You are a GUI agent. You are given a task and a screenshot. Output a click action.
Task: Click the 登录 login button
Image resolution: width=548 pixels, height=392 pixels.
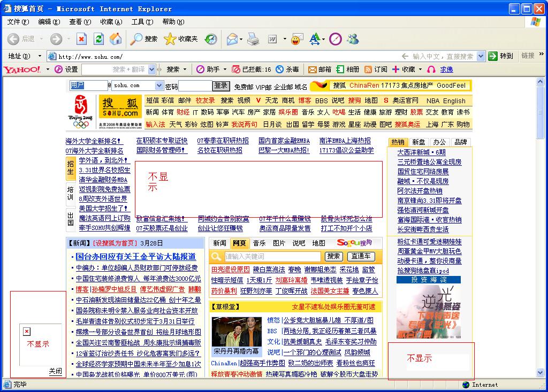click(220, 86)
